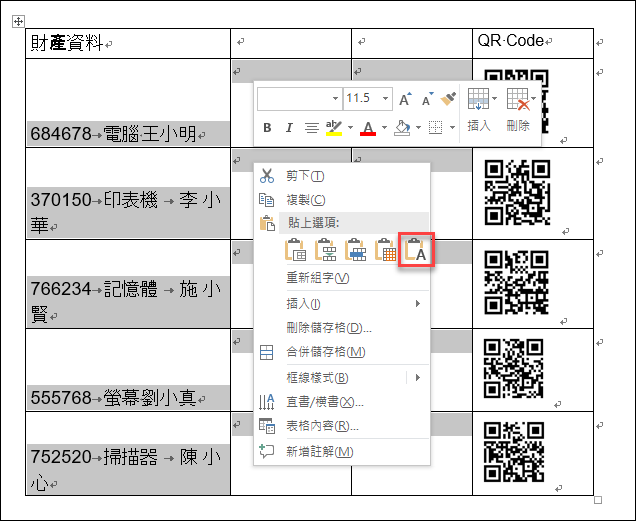Open the 插入(I) submenu

coord(342,304)
